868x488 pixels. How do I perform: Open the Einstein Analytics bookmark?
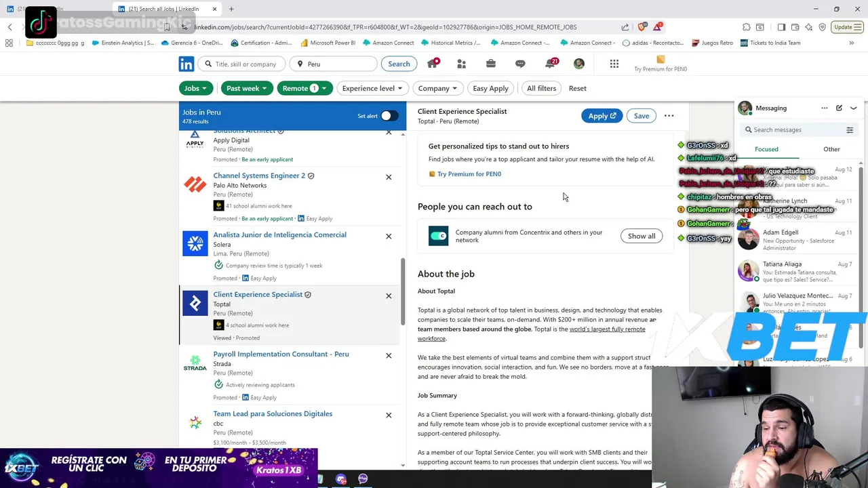pos(122,43)
